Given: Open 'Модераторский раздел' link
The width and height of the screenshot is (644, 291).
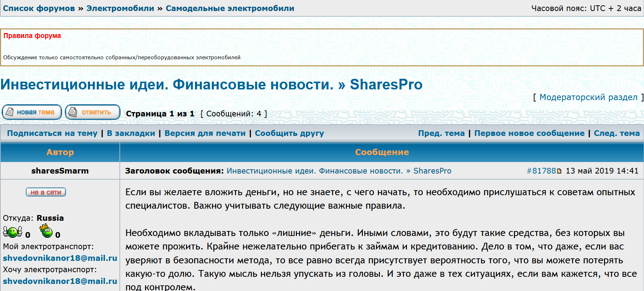Looking at the screenshot, I should tap(588, 97).
